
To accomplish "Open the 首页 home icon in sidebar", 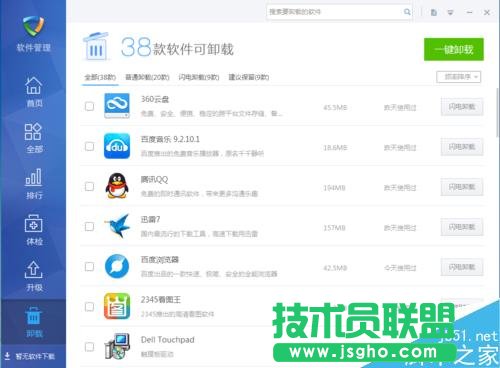I will [34, 85].
